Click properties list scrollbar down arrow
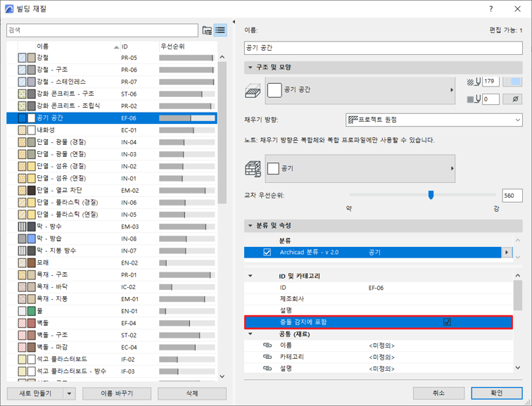 pyautogui.click(x=518, y=368)
